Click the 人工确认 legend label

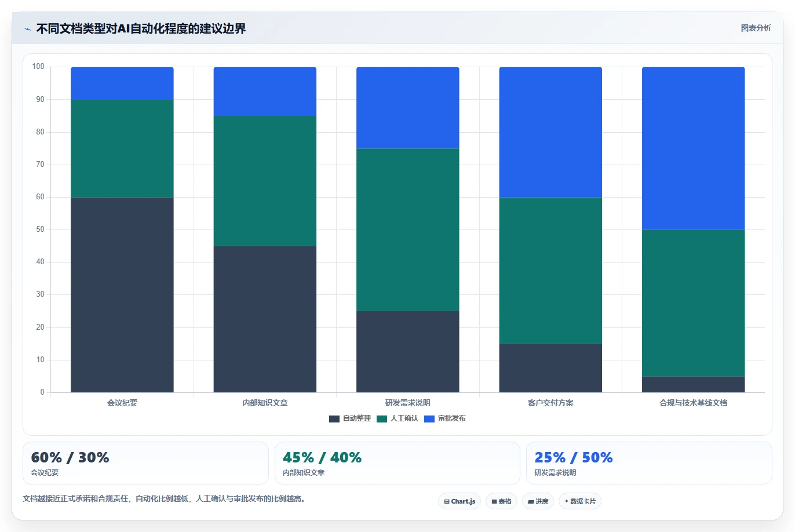404,418
